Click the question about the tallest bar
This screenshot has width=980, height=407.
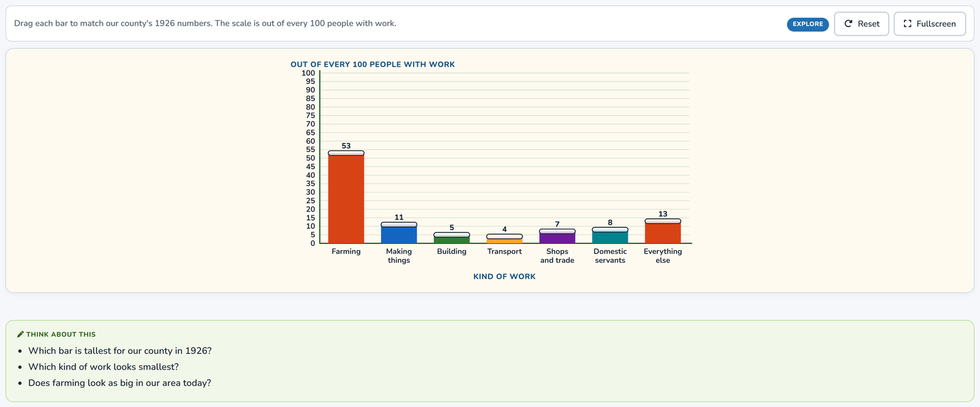click(120, 351)
